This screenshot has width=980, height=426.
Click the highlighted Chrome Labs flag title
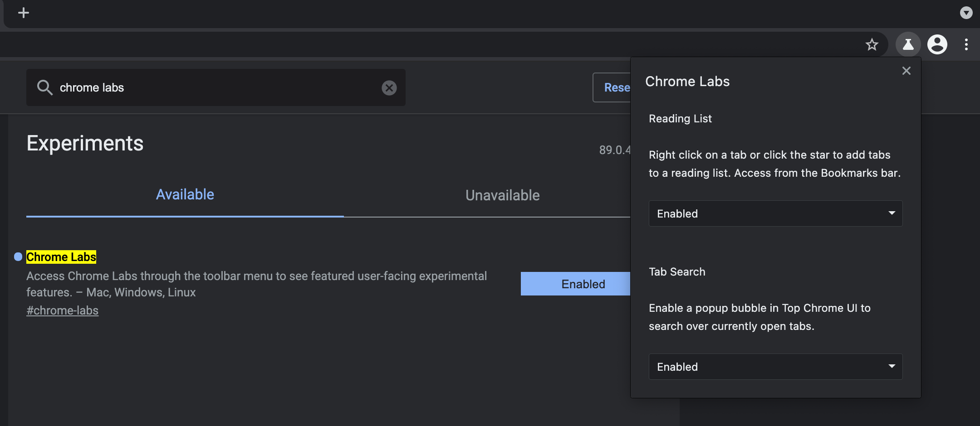[x=61, y=257]
